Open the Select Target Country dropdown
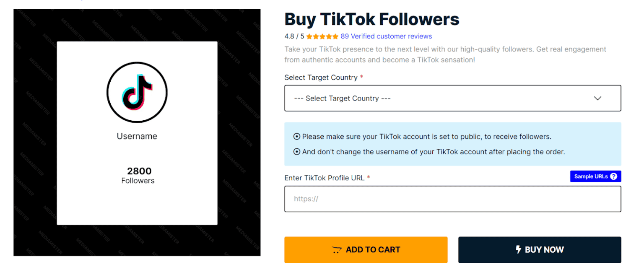The image size is (644, 272). pos(452,98)
